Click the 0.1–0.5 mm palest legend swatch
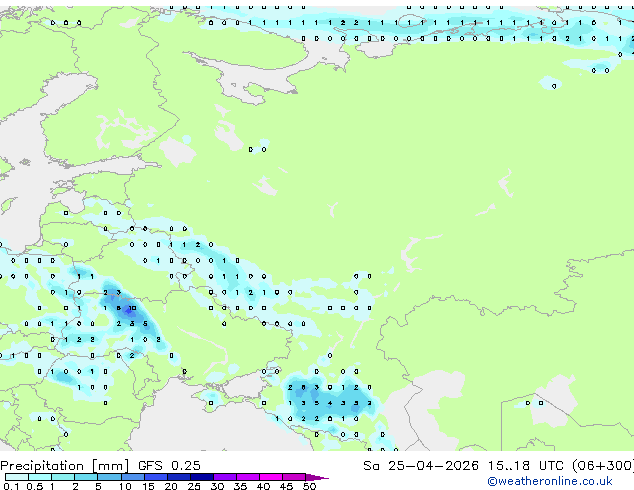Viewport: 634px width, 490px height. coord(17,477)
